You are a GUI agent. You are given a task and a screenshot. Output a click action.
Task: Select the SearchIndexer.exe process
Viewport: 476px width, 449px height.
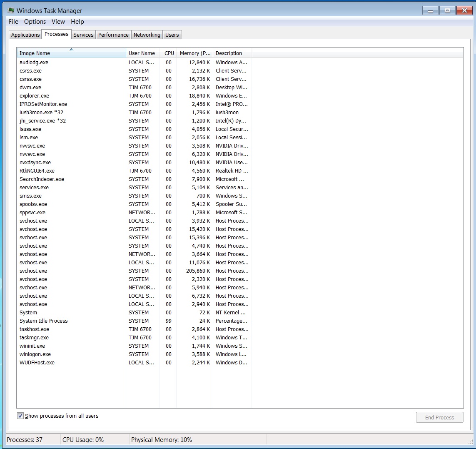click(x=134, y=179)
